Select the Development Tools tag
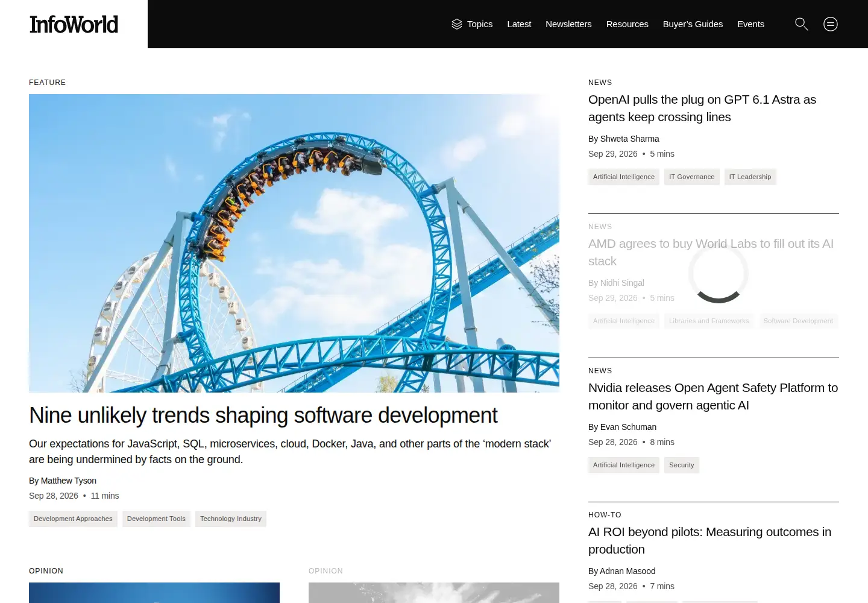Image resolution: width=868 pixels, height=603 pixels. [x=156, y=519]
